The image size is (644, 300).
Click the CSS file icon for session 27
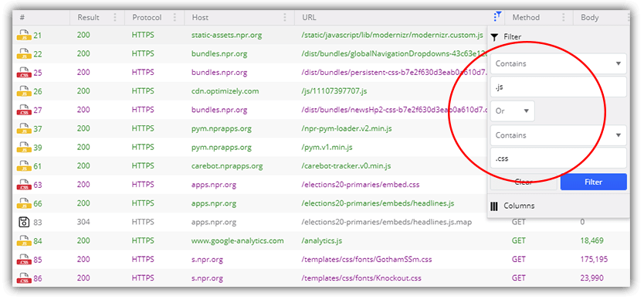tap(24, 110)
